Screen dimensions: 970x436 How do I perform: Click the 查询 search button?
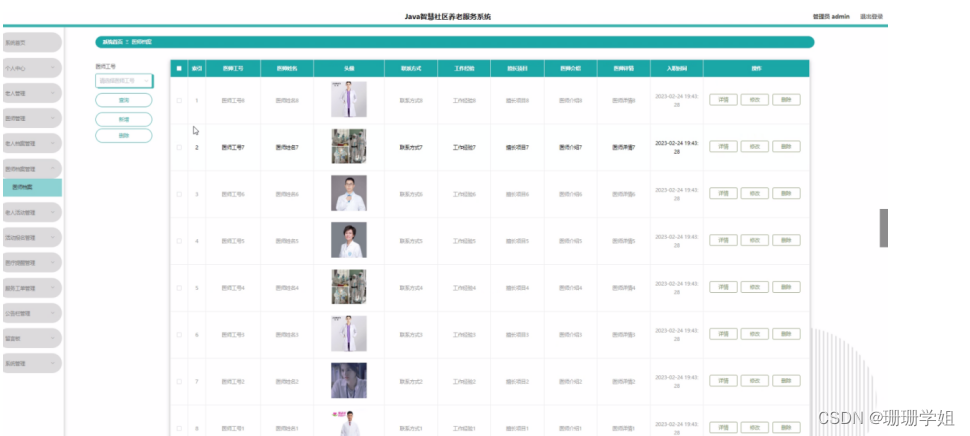point(124,100)
